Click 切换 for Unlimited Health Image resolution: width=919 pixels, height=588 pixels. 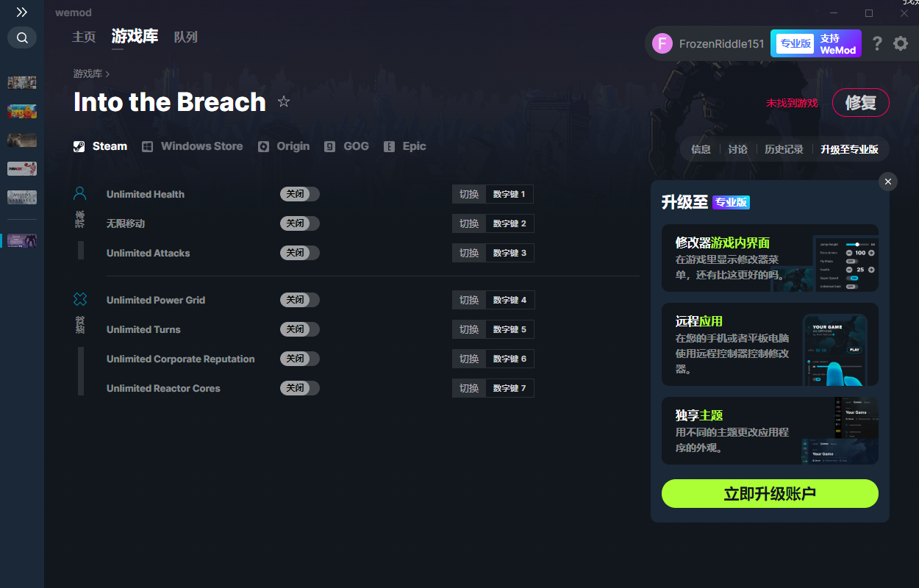(469, 194)
